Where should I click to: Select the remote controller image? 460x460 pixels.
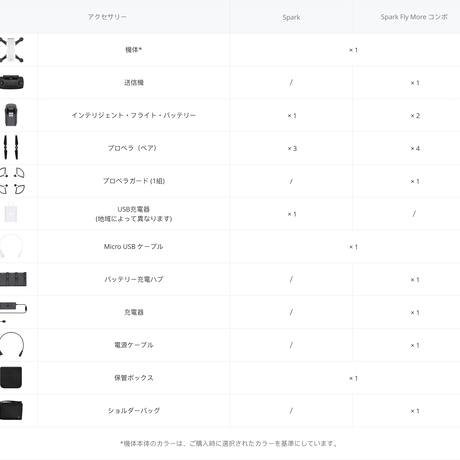[x=12, y=82]
